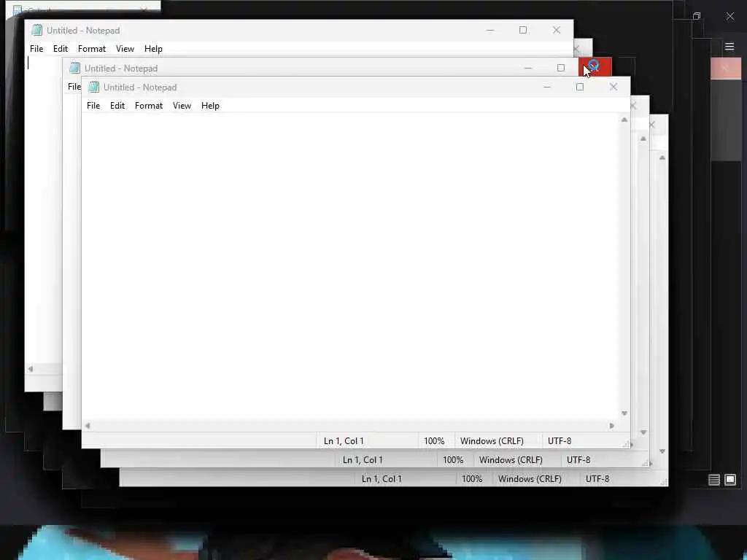Open File menu in rearmost titled Notepad window
This screenshot has width=747, height=560.
pyautogui.click(x=36, y=49)
